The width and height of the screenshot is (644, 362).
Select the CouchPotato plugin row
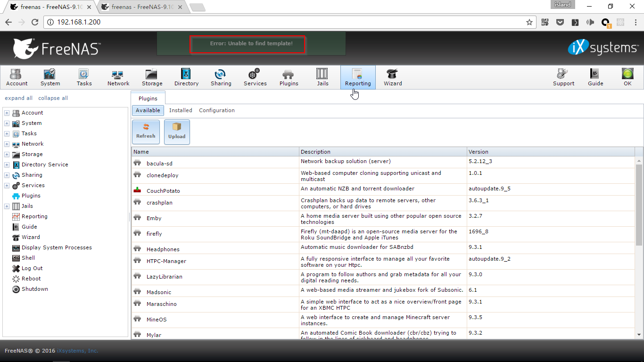tap(383, 190)
